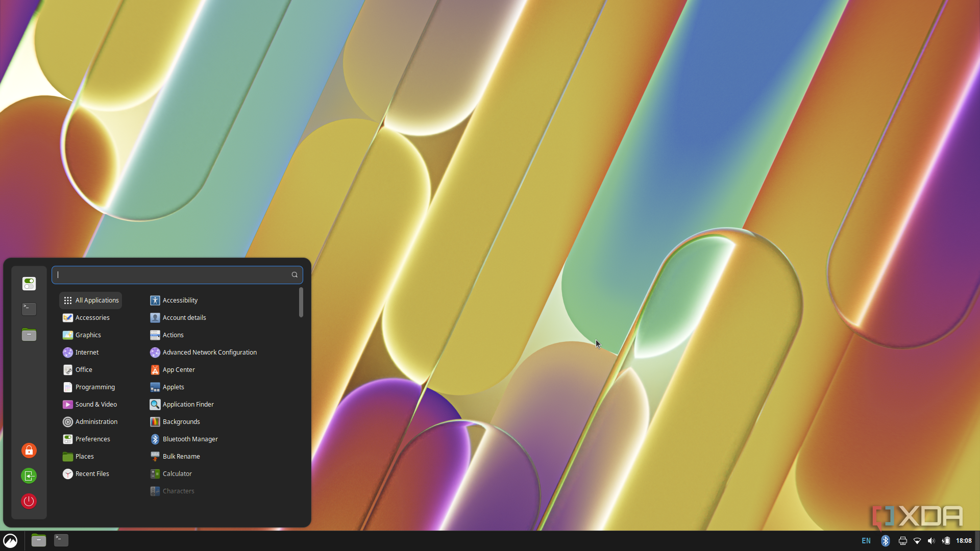This screenshot has width=980, height=551.
Task: Open the system settings toggle icon in sidebar
Action: [x=29, y=284]
